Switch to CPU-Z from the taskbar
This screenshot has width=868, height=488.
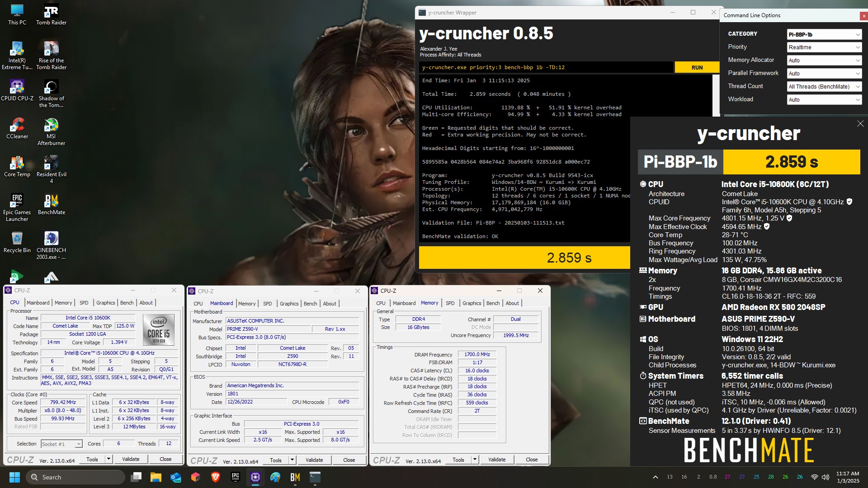255,477
